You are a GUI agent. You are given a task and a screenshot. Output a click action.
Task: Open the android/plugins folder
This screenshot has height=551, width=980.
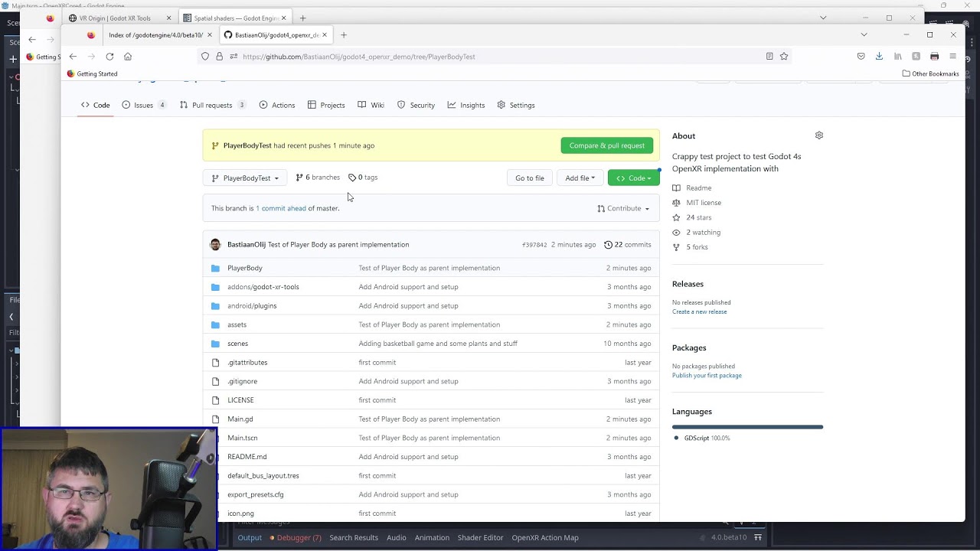point(252,306)
